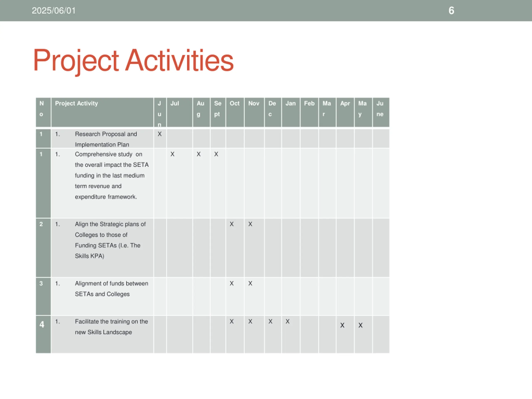This screenshot has width=532, height=399.
Task: Click Aug X in Comprehensive study row
Action: (x=199, y=154)
